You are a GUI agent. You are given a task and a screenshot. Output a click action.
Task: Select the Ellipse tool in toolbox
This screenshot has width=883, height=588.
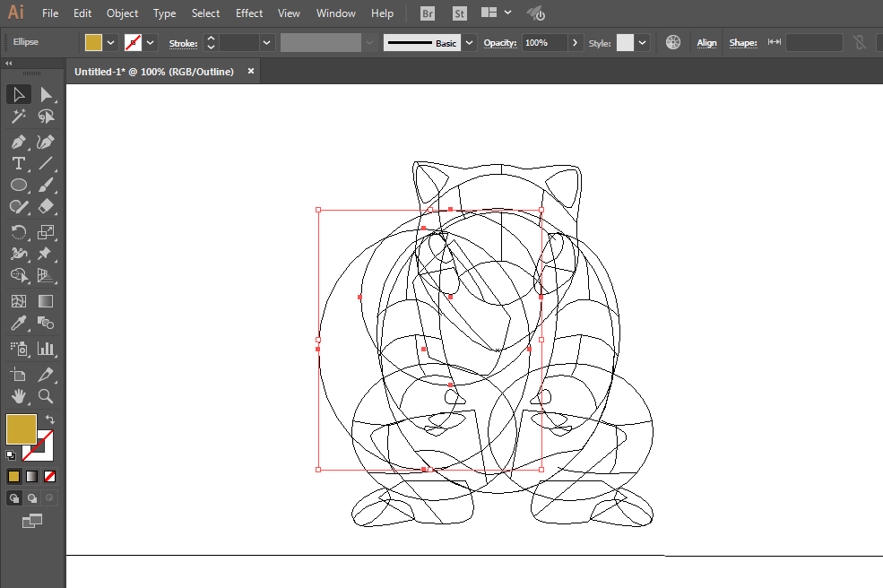coord(19,185)
